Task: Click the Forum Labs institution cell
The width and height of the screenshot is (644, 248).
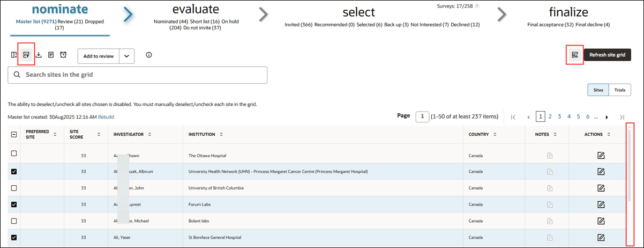Action: [323, 205]
